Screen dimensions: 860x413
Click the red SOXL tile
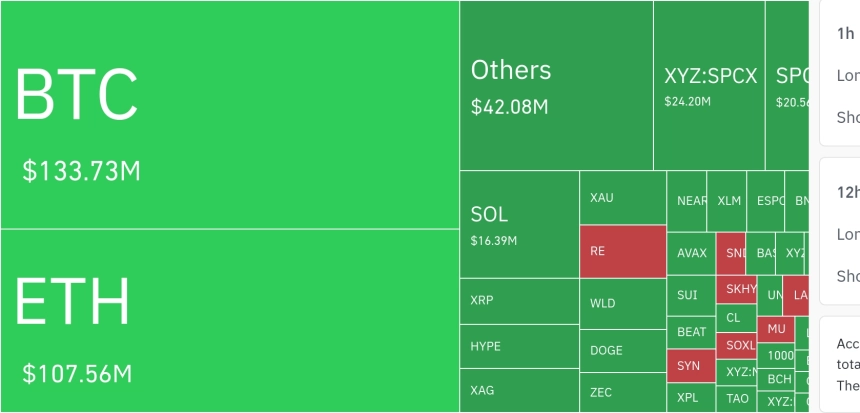tap(736, 346)
